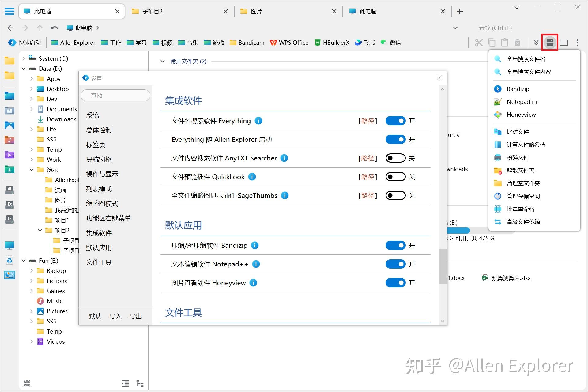Collapse the Data (D:) drive node

(24, 69)
